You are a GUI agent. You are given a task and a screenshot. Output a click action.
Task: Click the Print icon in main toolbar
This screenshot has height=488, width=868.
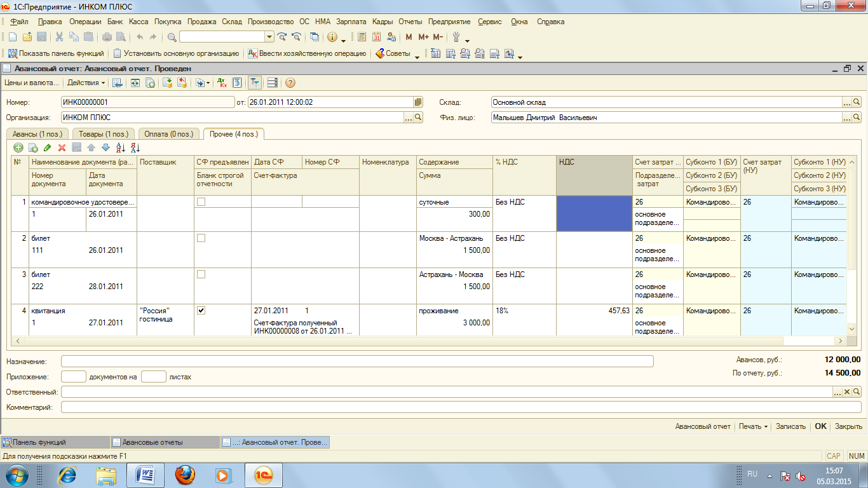point(107,37)
